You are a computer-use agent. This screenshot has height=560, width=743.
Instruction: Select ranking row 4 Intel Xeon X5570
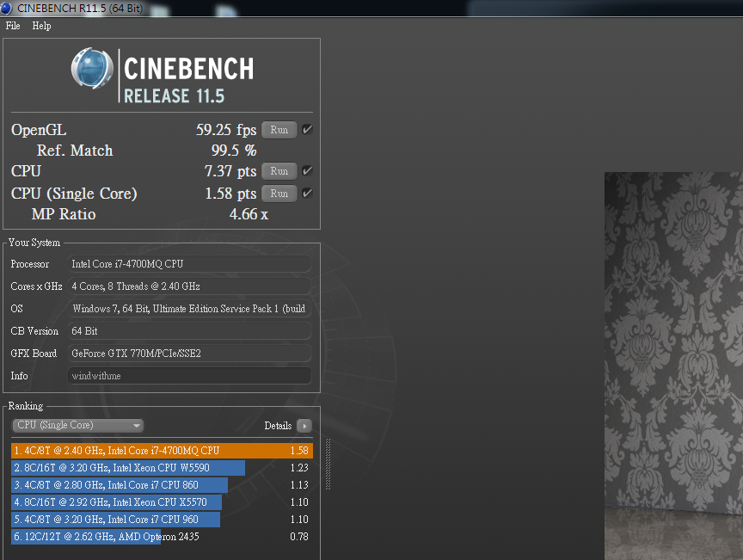point(162,502)
